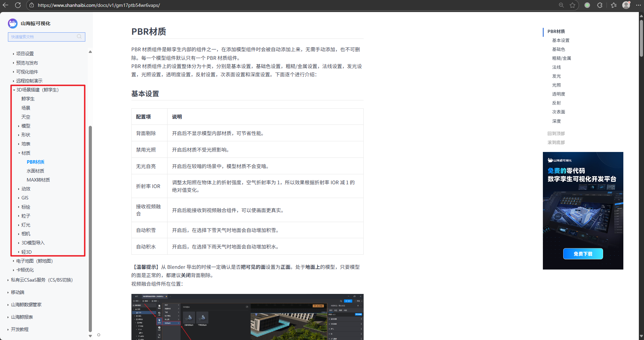Click the page vertical scrollbar thumb
The height and width of the screenshot is (340, 644).
click(641, 38)
